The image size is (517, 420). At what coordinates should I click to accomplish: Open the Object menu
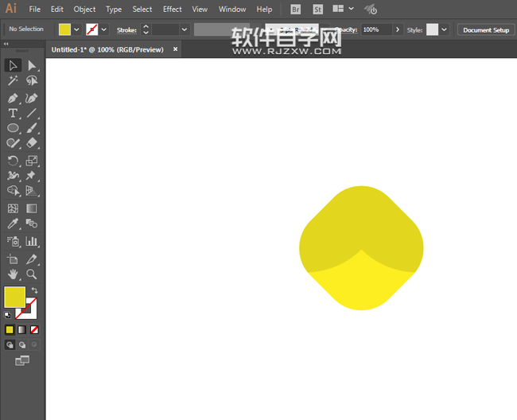pyautogui.click(x=84, y=10)
